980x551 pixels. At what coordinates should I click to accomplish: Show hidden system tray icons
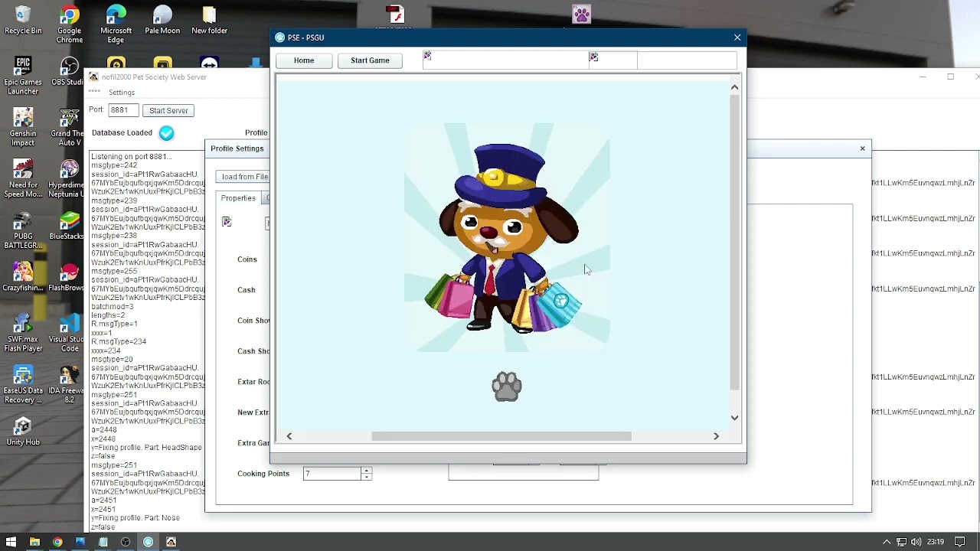(887, 542)
